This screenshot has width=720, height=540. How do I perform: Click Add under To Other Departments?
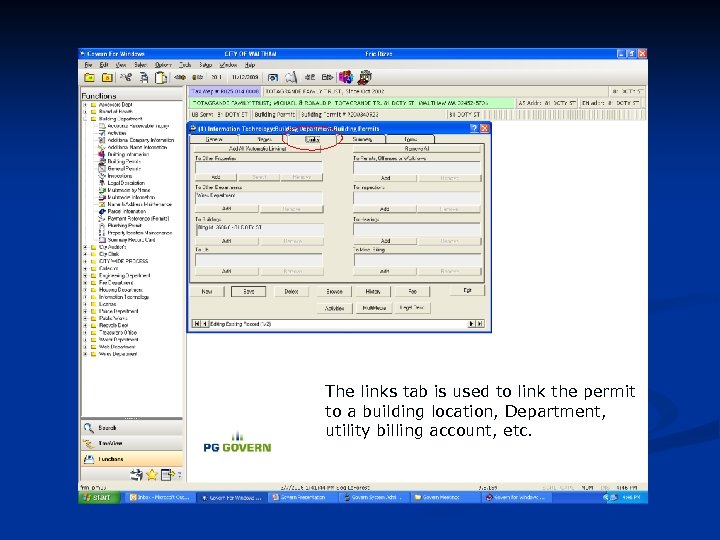click(x=227, y=208)
